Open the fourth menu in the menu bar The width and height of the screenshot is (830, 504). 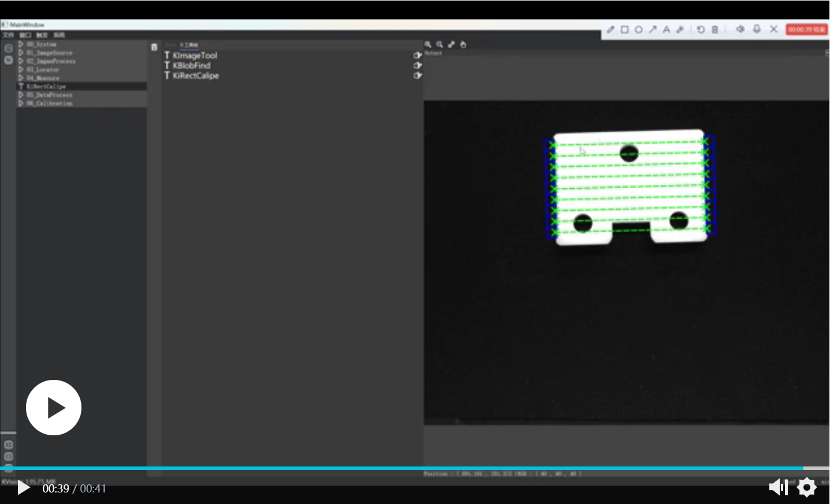[59, 35]
